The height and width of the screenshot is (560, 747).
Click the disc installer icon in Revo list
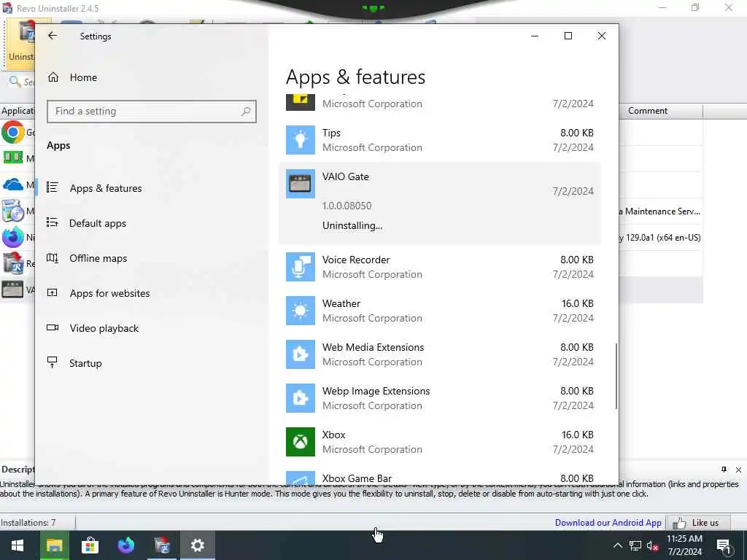(13, 211)
